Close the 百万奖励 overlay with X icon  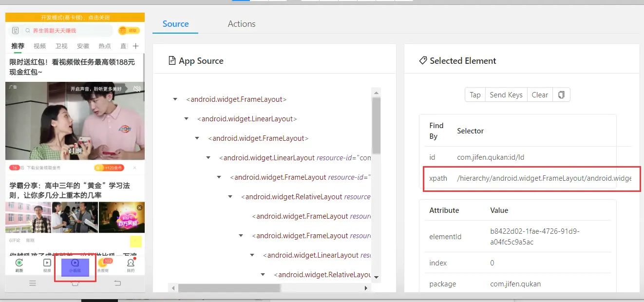[140, 208]
